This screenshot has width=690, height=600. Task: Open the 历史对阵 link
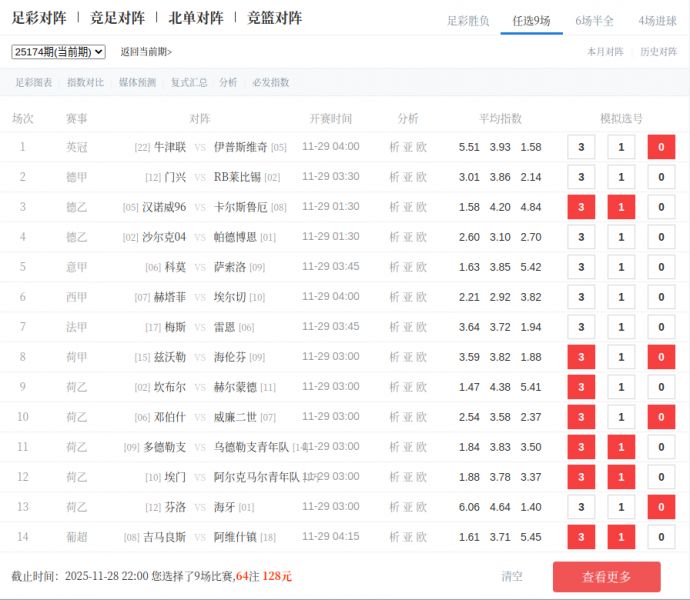coord(658,52)
